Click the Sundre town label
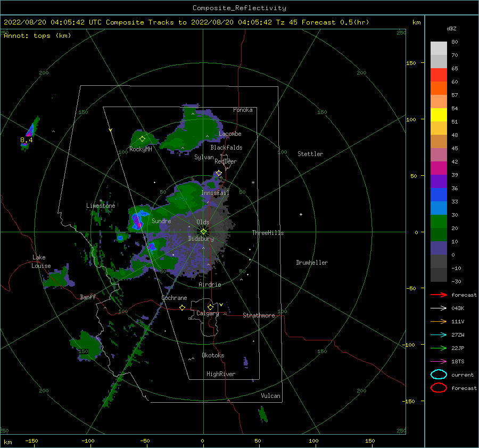This screenshot has height=448, width=479. [x=161, y=221]
